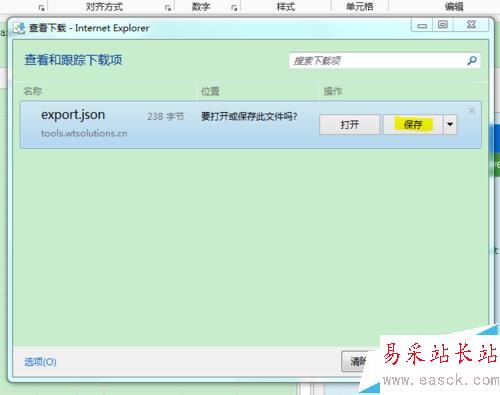The width and height of the screenshot is (500, 395).
Task: Click the magnifier search icon
Action: pos(472,61)
